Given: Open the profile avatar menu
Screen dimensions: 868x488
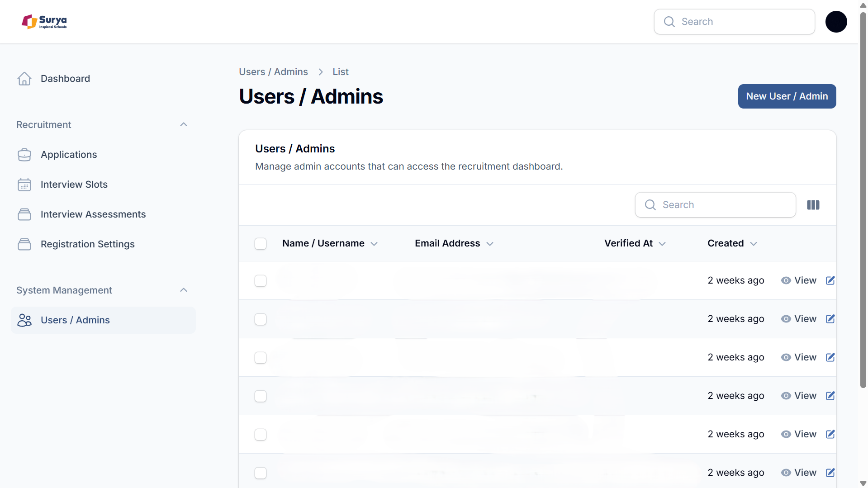Looking at the screenshot, I should (x=836, y=22).
